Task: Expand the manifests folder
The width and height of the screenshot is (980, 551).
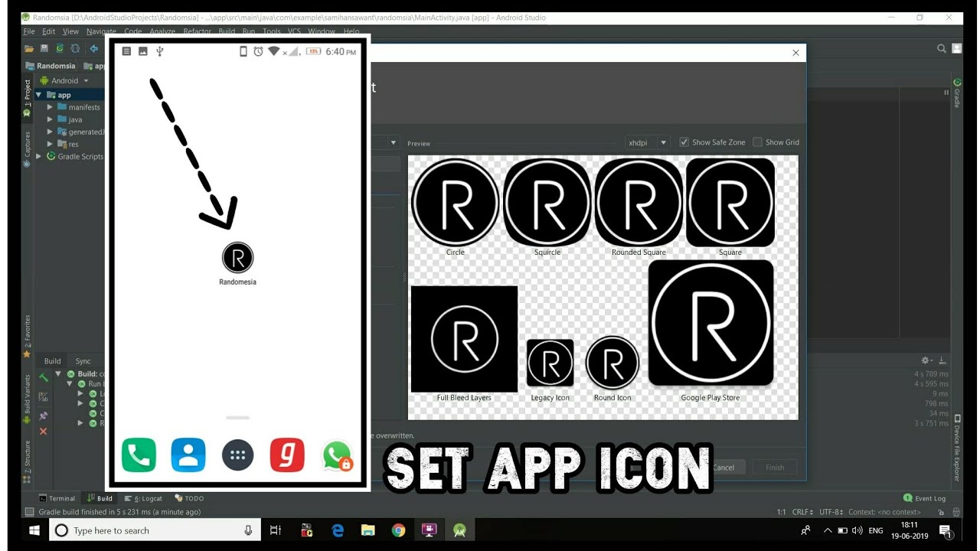Action: 51,107
